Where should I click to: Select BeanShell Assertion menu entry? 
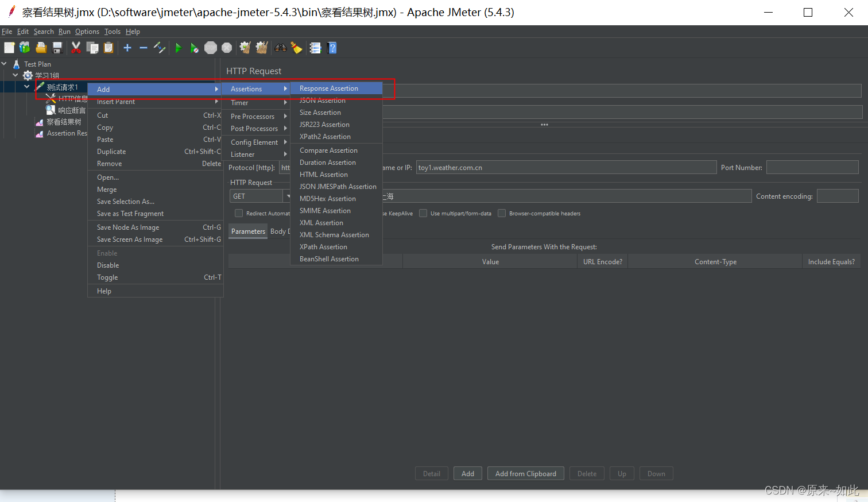[336, 259]
